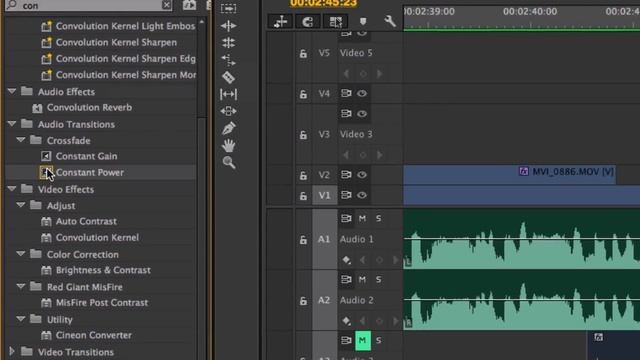The height and width of the screenshot is (360, 640).
Task: Go to previous keyframe on Video 3
Action: pos(346,155)
